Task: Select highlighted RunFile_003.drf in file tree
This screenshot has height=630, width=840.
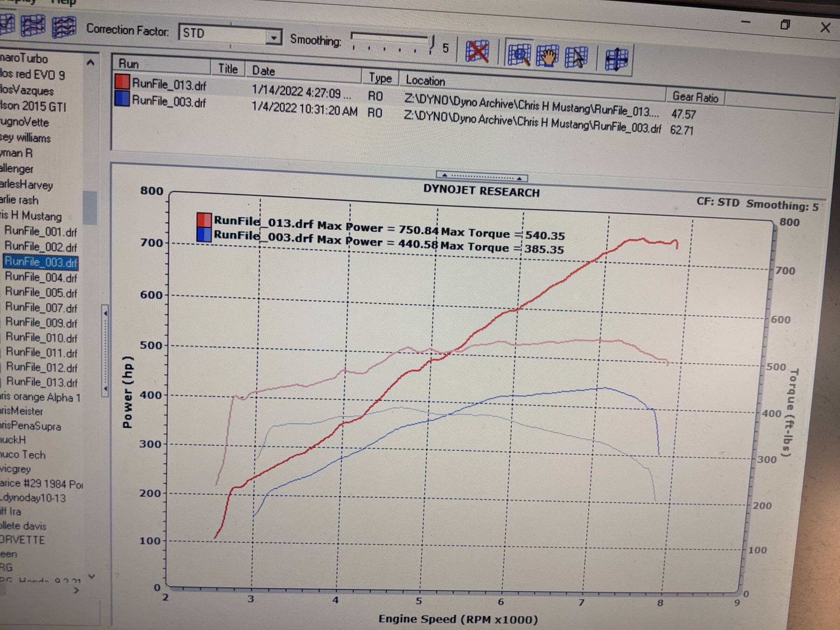Action: click(41, 262)
